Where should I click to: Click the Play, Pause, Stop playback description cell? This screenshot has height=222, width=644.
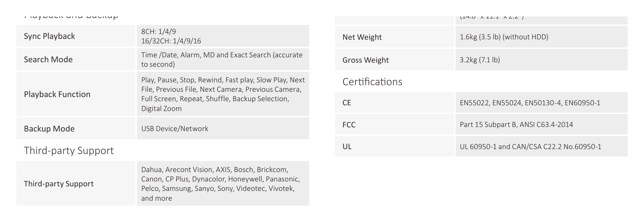(223, 94)
